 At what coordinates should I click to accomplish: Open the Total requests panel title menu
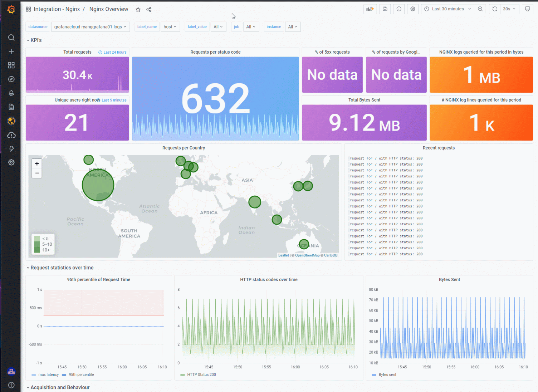pos(77,52)
